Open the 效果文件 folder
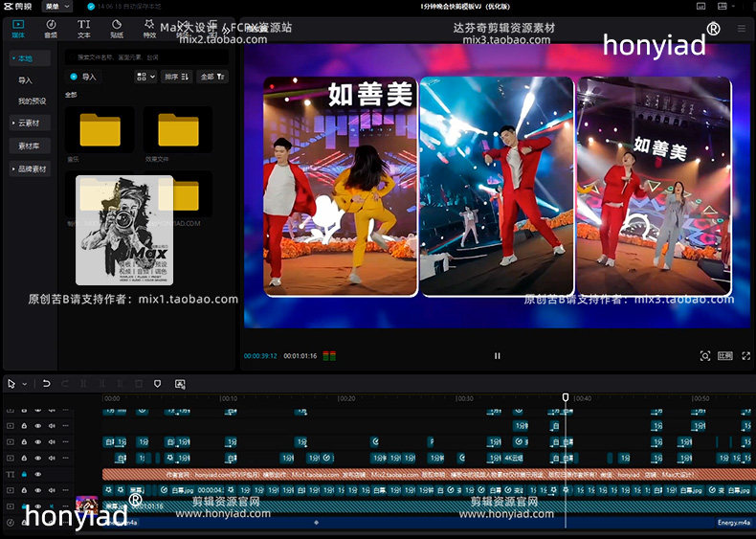 [x=178, y=130]
